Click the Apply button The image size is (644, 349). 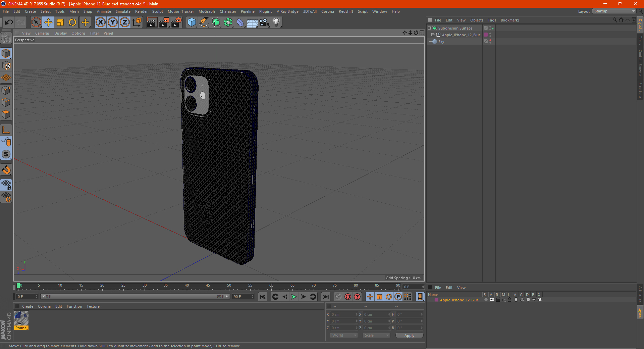(x=409, y=336)
